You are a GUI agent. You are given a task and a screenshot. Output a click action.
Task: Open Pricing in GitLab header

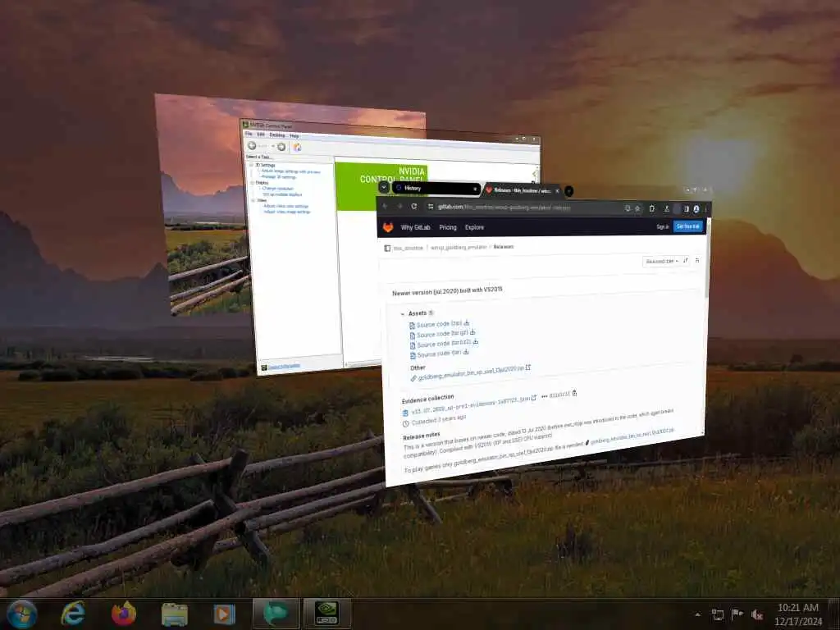pyautogui.click(x=448, y=227)
